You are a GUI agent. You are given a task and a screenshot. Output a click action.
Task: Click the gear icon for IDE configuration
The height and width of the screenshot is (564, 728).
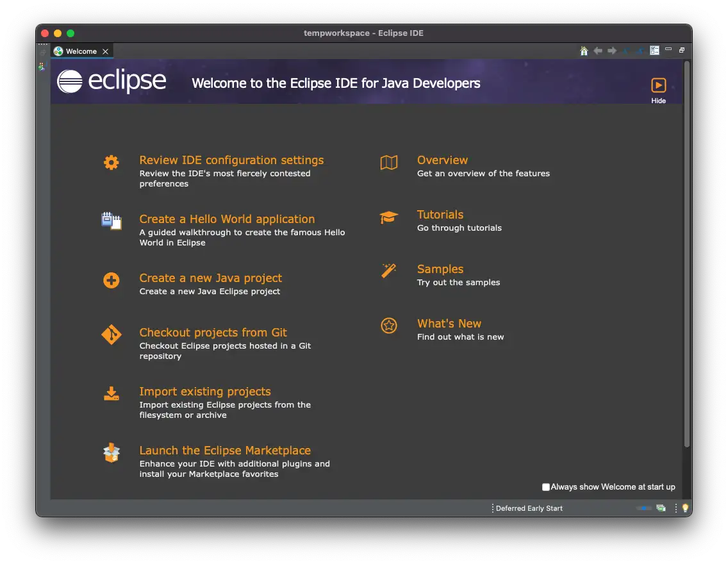[x=111, y=162]
